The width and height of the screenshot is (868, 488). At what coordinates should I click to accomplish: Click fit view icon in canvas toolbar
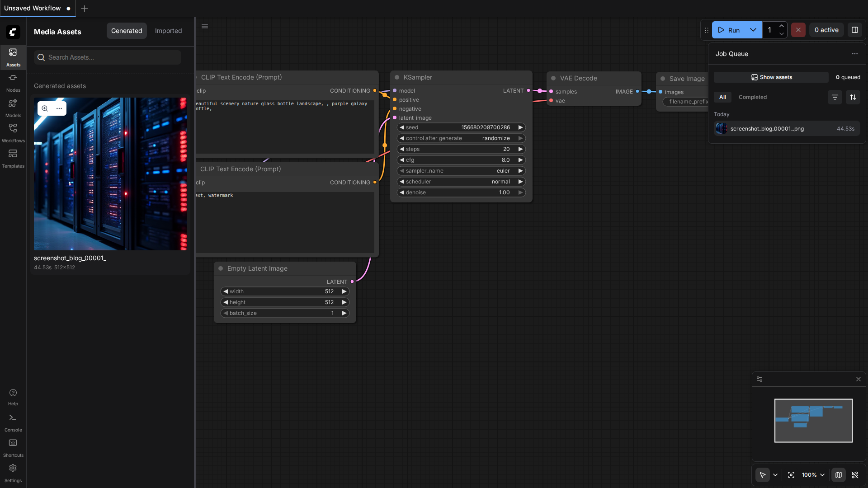coord(791,475)
